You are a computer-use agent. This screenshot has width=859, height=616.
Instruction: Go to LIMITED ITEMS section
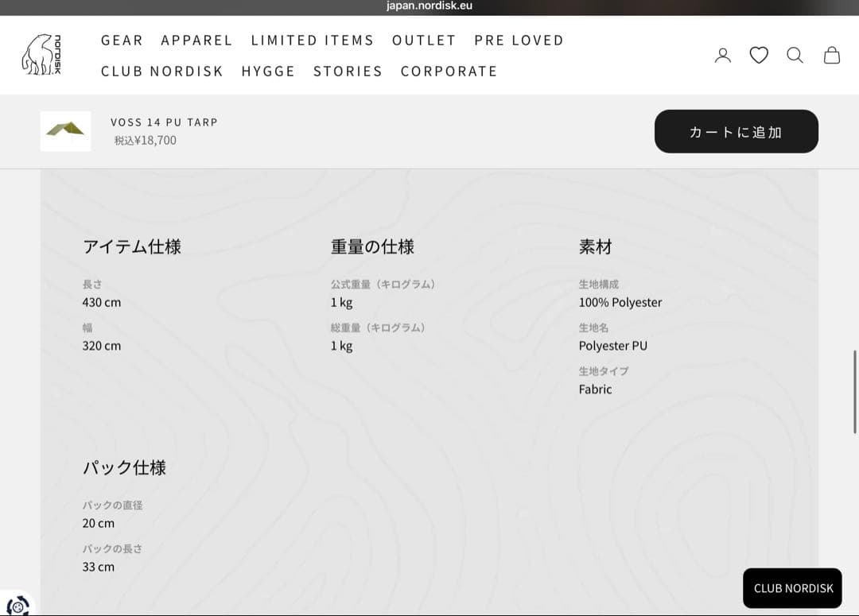pyautogui.click(x=312, y=41)
